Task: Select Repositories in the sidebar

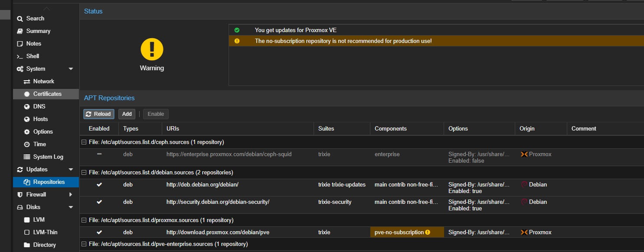Action: (46, 182)
